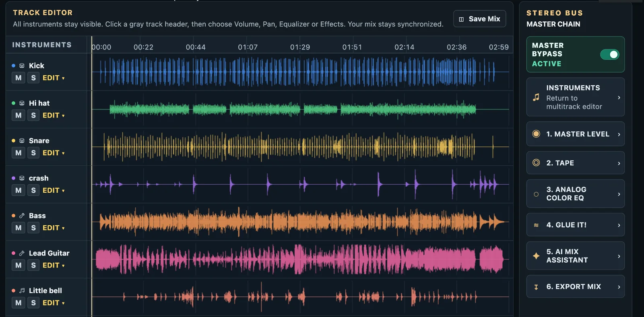
Task: Return to multitrack editor via Instruments
Action: point(576,97)
